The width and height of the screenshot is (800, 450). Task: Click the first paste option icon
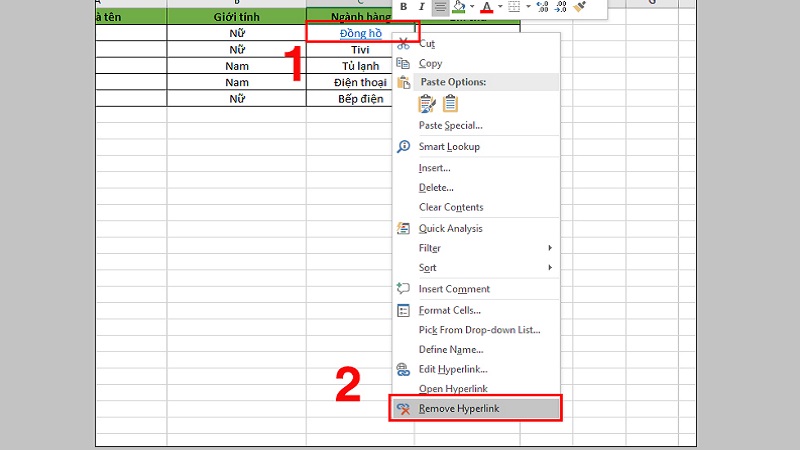pos(428,103)
